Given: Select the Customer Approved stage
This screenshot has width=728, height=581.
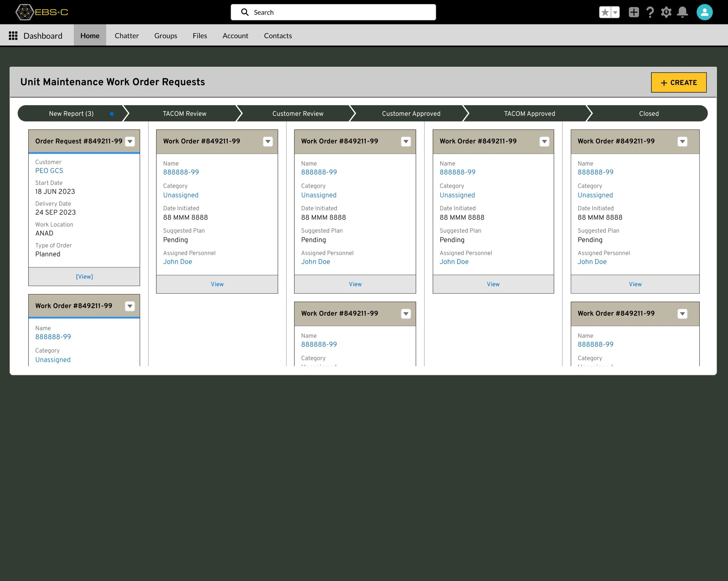Looking at the screenshot, I should coord(411,114).
